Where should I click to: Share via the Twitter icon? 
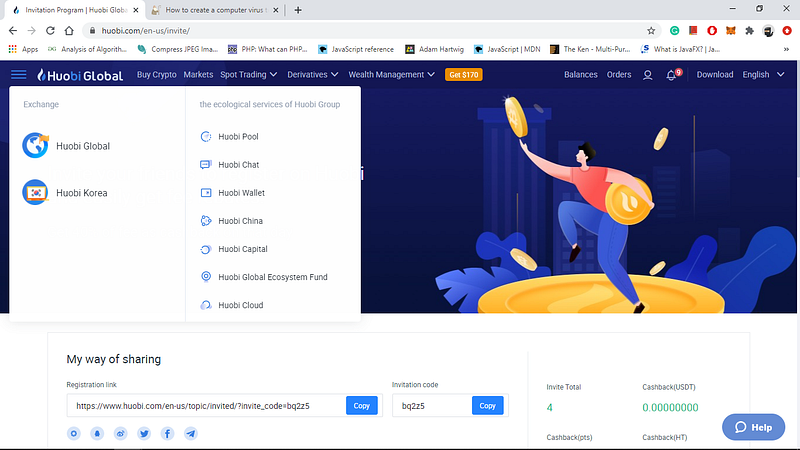point(144,433)
